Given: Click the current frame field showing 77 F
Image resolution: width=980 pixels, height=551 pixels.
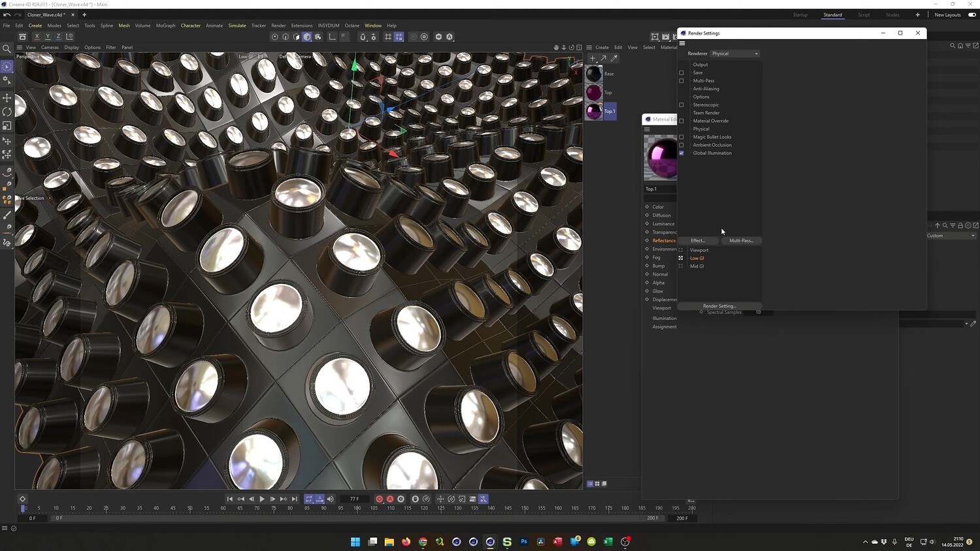Looking at the screenshot, I should [x=355, y=499].
